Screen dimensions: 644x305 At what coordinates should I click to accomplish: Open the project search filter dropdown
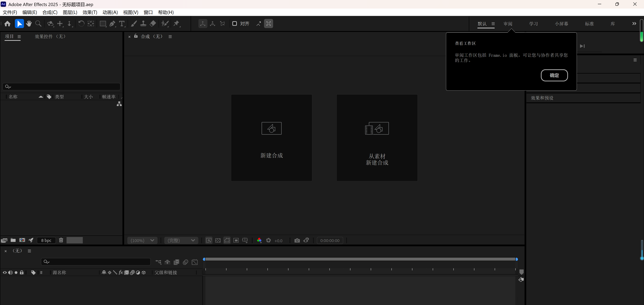click(8, 87)
